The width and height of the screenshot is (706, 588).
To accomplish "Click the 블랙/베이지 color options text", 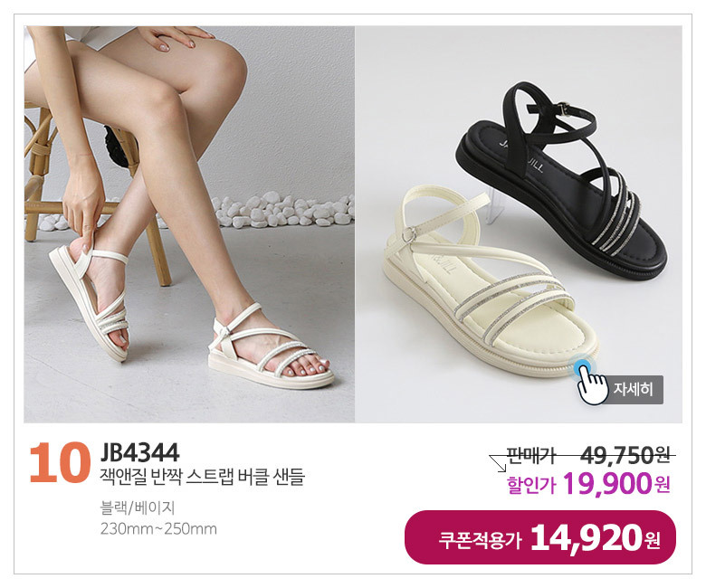I will point(138,507).
